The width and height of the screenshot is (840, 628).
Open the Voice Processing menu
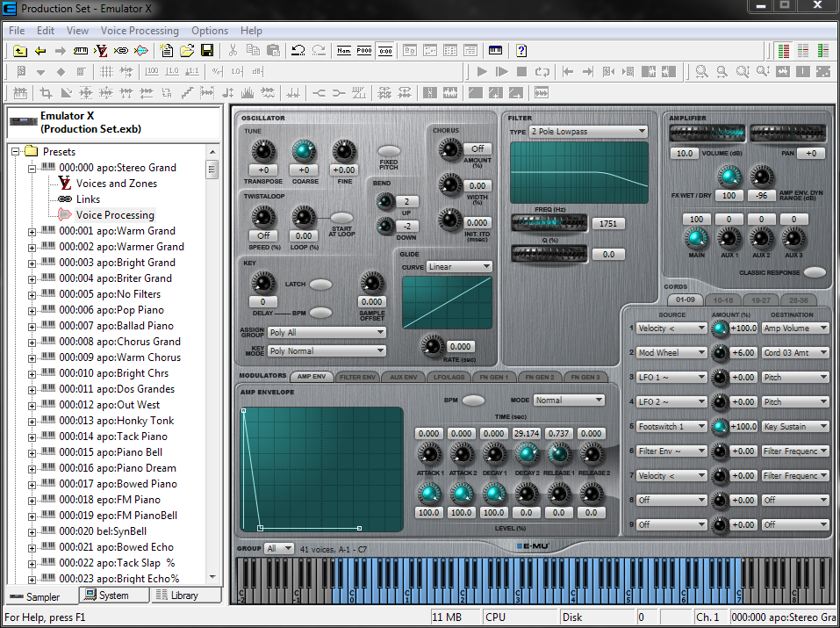coord(140,31)
